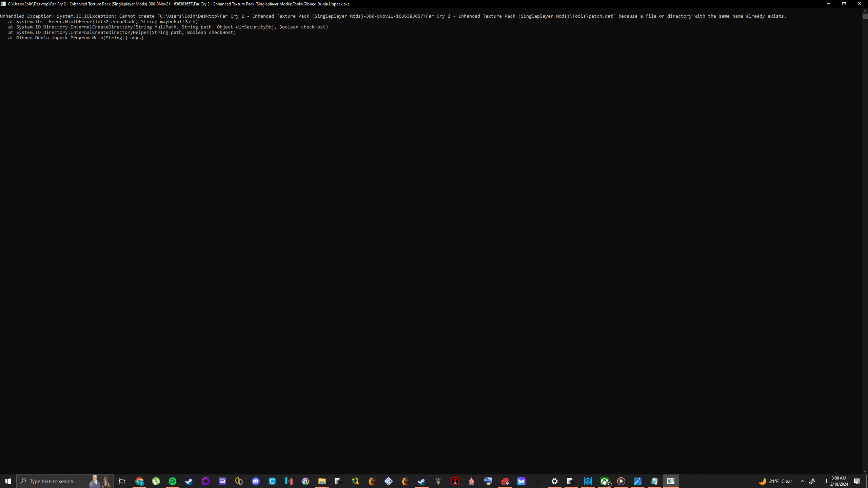
Task: Open the pink campfire flame icon
Action: coord(472,481)
